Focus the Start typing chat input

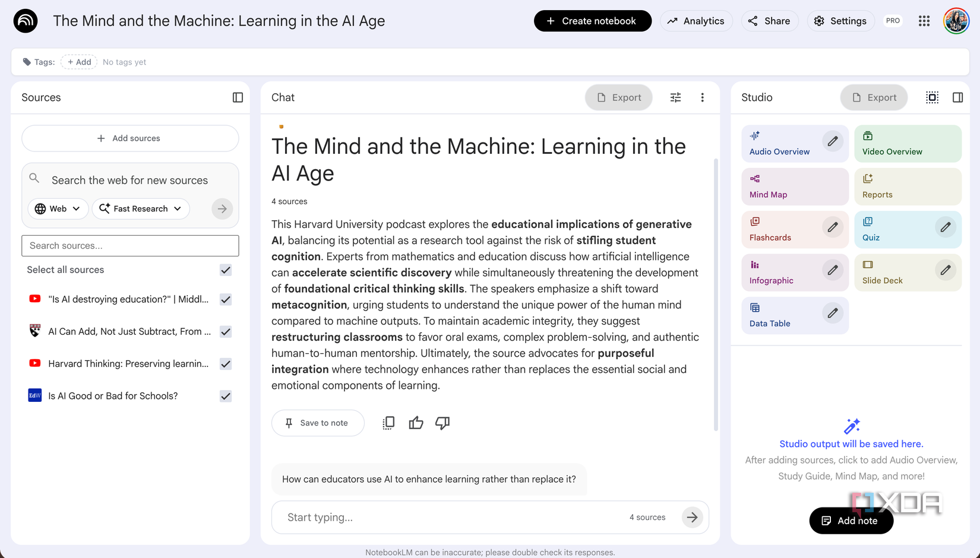click(x=451, y=518)
